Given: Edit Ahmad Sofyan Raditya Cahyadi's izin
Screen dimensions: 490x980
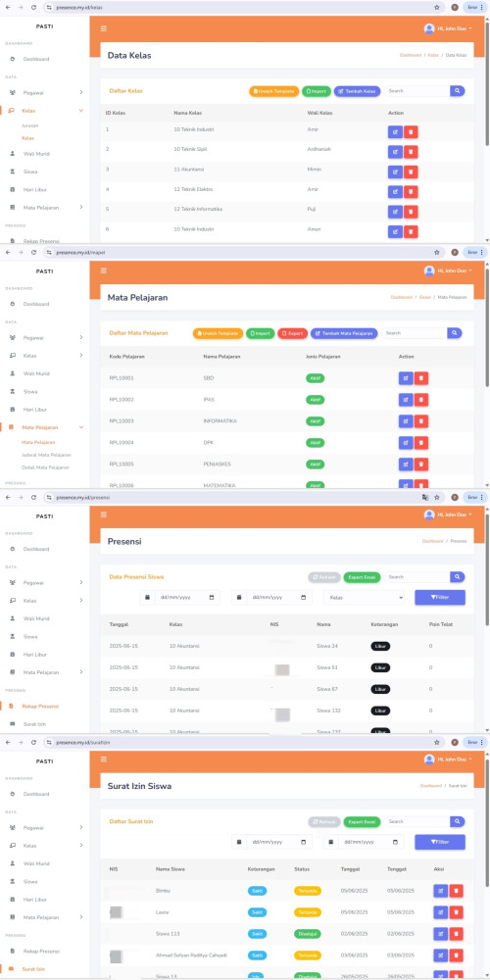Looking at the screenshot, I should click(x=441, y=955).
